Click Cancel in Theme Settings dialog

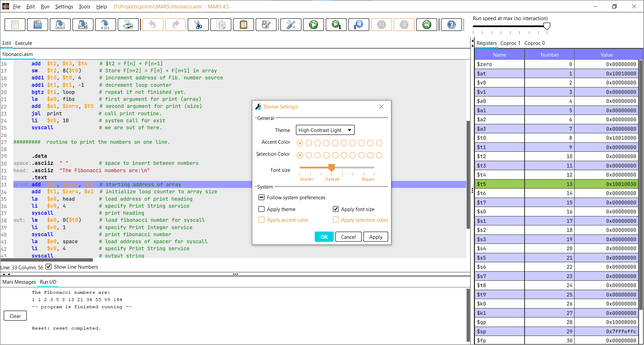point(348,237)
